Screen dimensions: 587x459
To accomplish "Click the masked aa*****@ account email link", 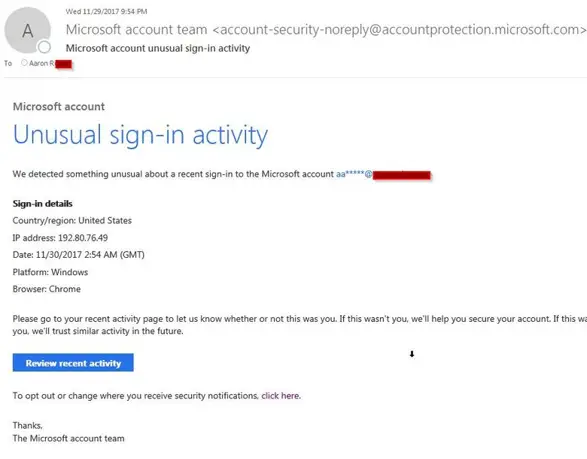I will [x=354, y=174].
